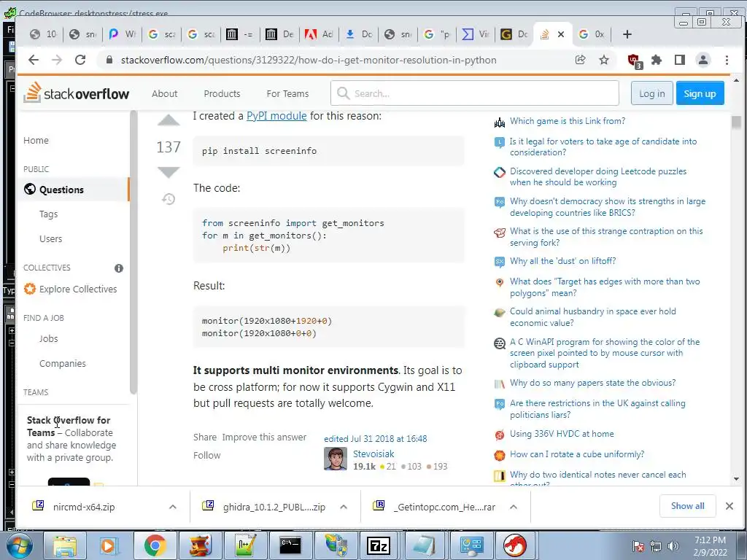Open Stevoisiak profile link
Image resolution: width=747 pixels, height=560 pixels.
(x=373, y=454)
